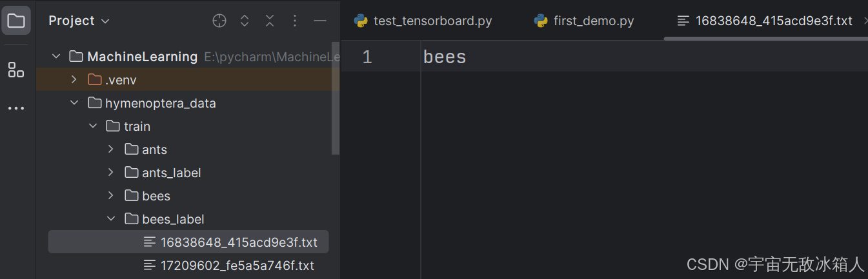Show more tool windows ellipsis icon
This screenshot has width=868, height=279.
click(16, 108)
